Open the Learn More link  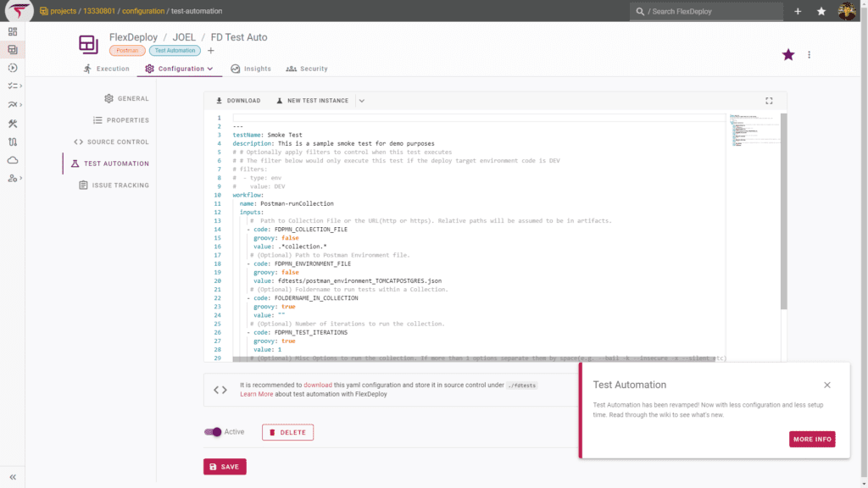point(256,395)
